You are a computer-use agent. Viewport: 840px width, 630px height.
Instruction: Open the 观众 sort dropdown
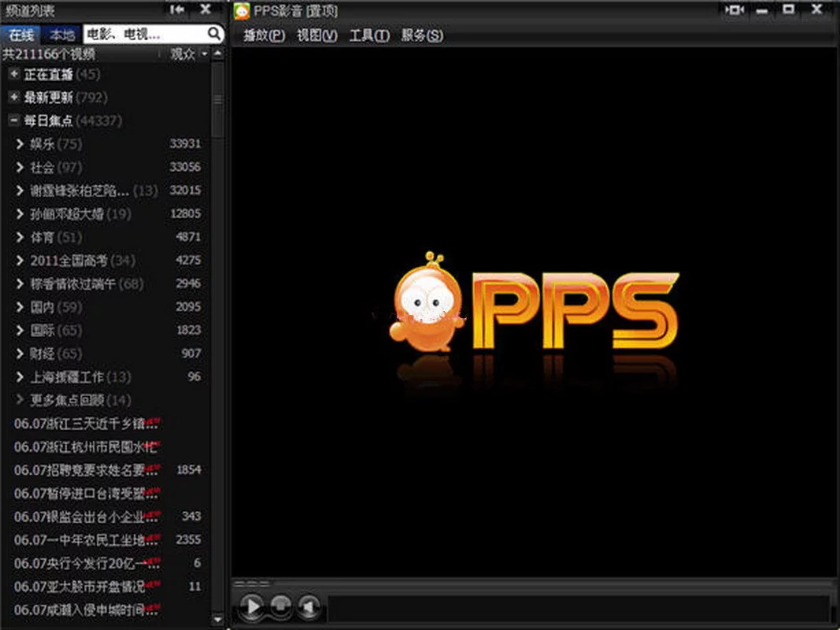[x=189, y=54]
